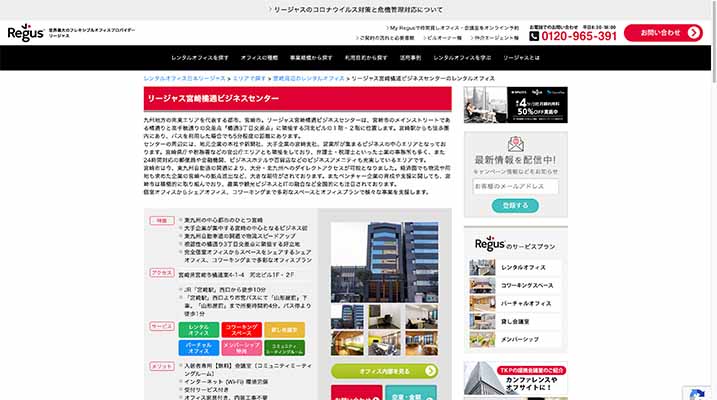Click the アクセス label tag
The height and width of the screenshot is (400, 717).
162,273
